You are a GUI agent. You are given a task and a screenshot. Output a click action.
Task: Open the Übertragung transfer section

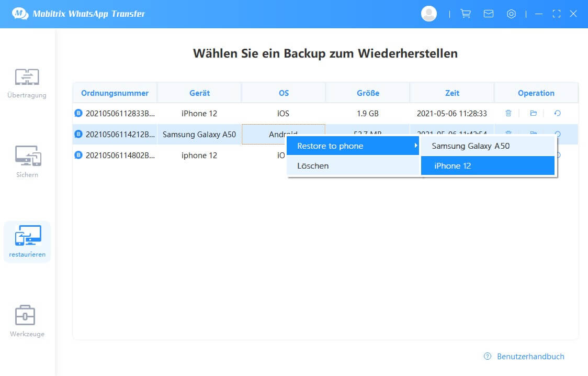[x=27, y=83]
